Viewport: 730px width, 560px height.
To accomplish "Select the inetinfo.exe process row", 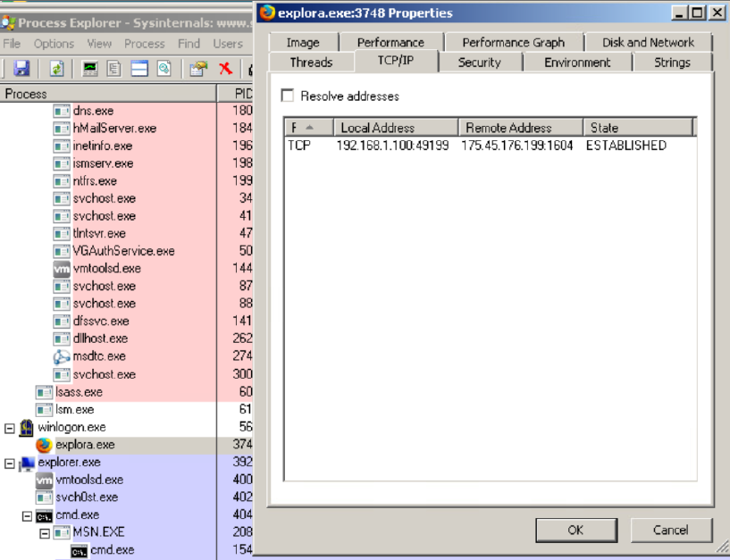I will coord(126,146).
